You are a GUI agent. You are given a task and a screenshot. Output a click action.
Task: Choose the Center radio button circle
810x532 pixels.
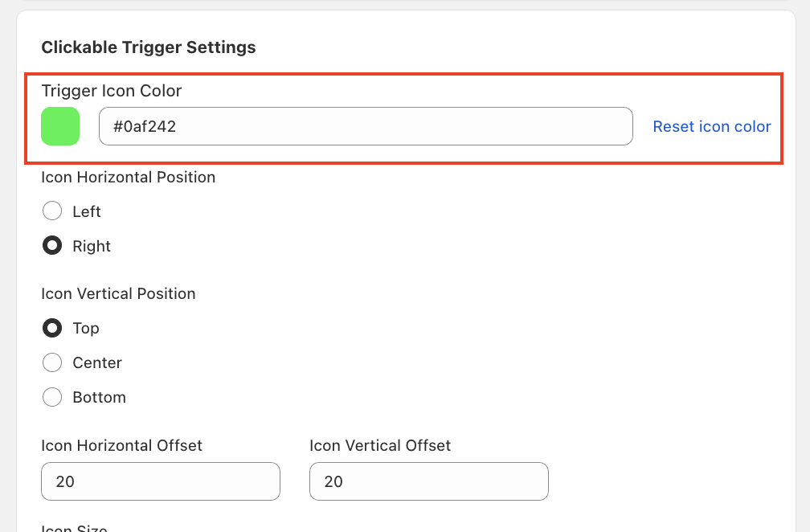click(52, 362)
